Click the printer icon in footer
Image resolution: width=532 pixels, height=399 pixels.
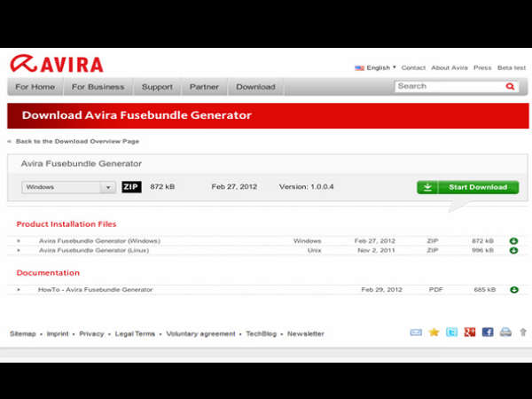click(505, 332)
